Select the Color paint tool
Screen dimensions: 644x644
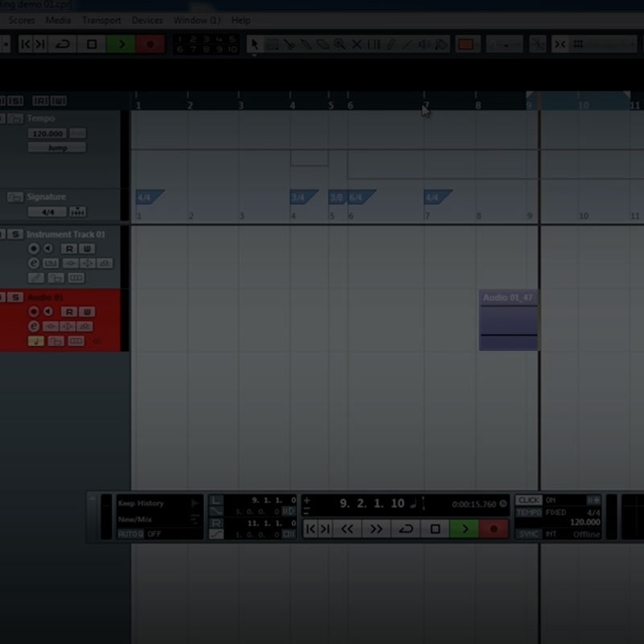[x=441, y=44]
